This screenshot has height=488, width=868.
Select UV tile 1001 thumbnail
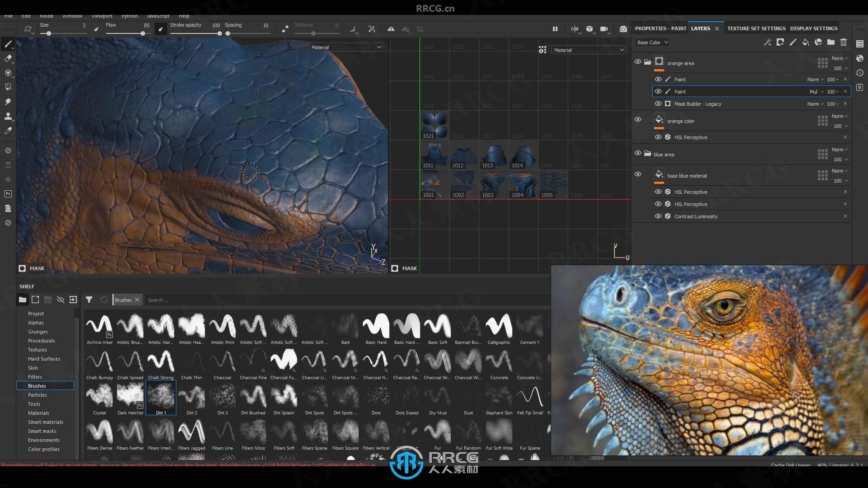[x=434, y=186]
